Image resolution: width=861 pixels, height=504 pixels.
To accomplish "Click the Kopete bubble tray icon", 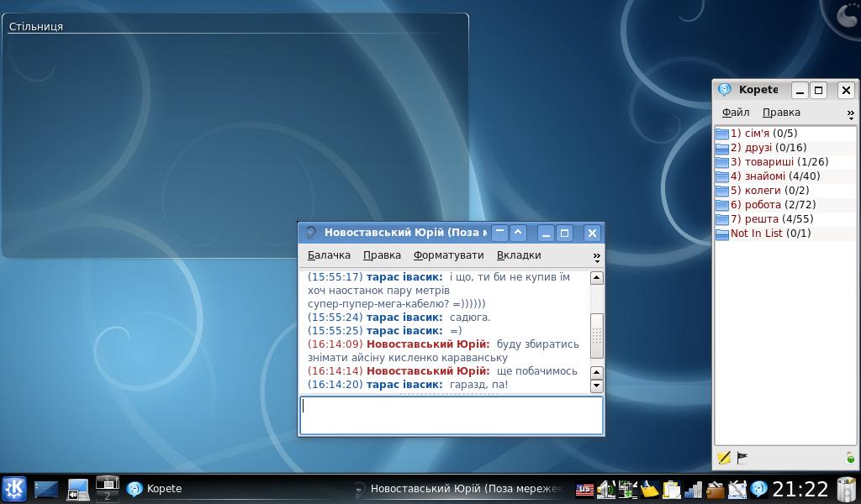I will click(759, 489).
